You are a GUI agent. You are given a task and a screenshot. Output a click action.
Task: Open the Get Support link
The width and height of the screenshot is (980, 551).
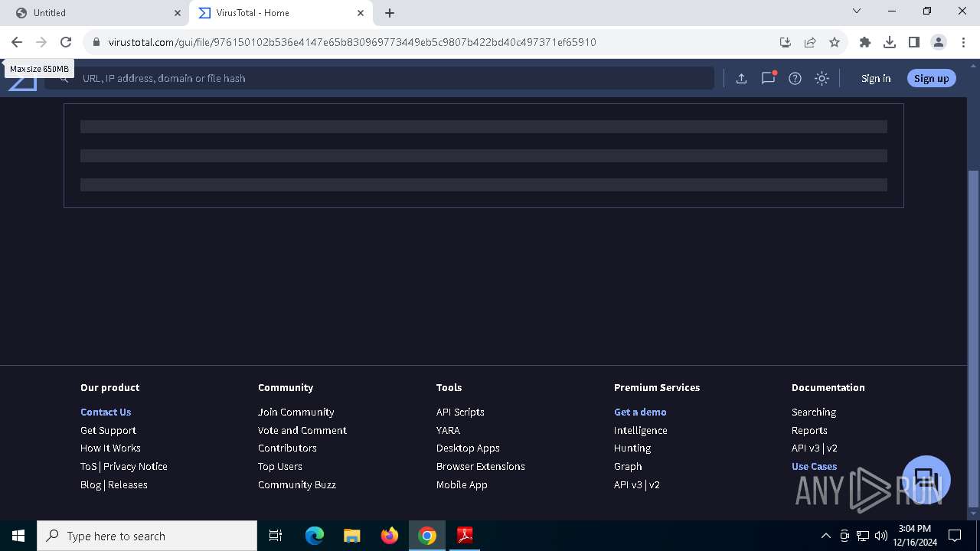[108, 430]
